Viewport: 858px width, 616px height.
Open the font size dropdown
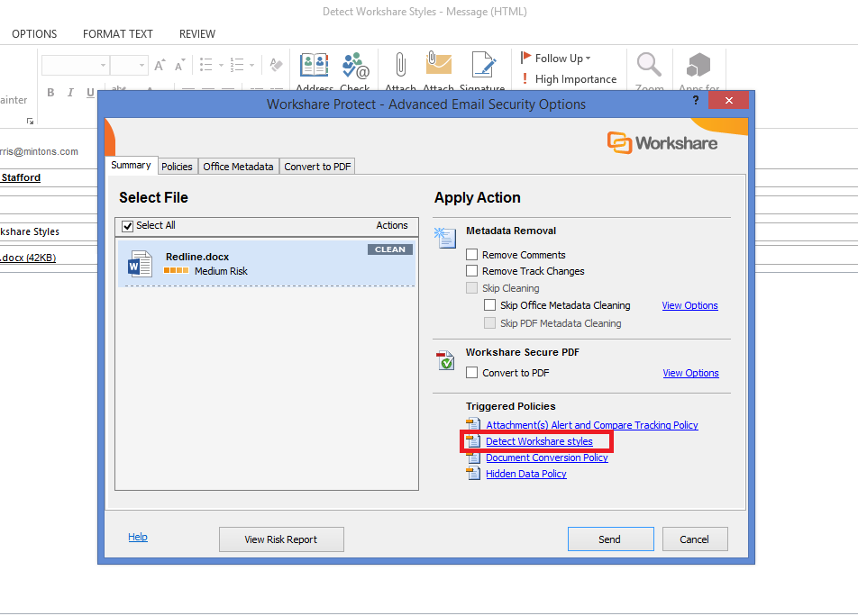pyautogui.click(x=141, y=66)
